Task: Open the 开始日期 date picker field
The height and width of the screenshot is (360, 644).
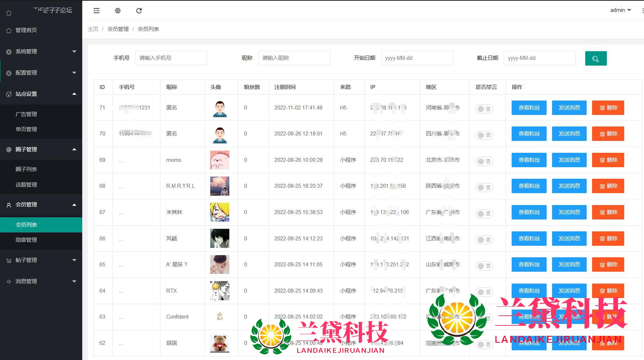Action: pos(416,58)
